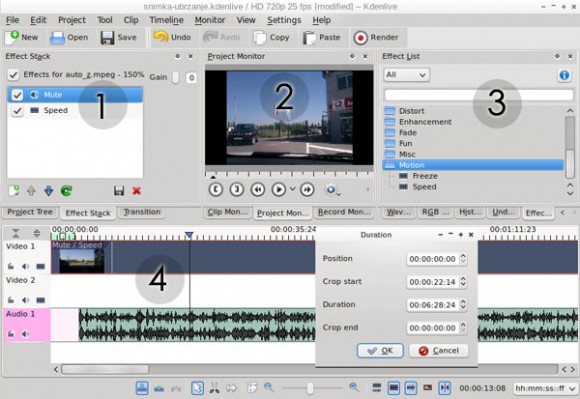Image resolution: width=580 pixels, height=399 pixels.
Task: Toggle the Mute effect checkbox
Action: tap(17, 95)
